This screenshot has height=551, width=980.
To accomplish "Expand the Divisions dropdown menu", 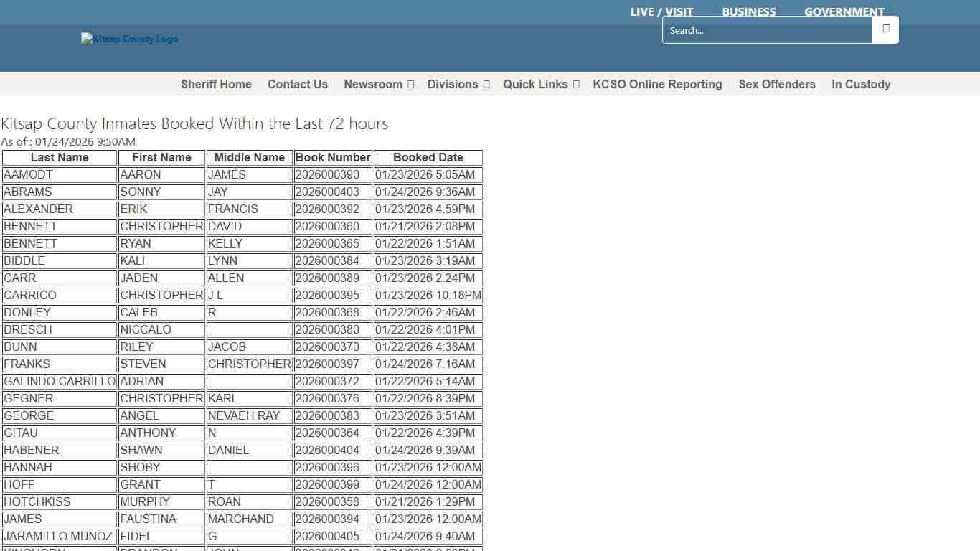I will click(457, 84).
